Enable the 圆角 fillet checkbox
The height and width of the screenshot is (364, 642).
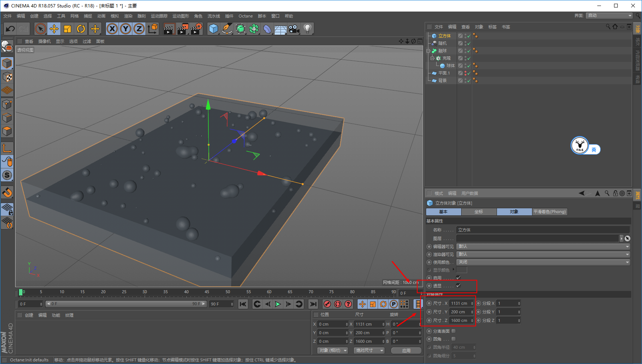click(454, 339)
